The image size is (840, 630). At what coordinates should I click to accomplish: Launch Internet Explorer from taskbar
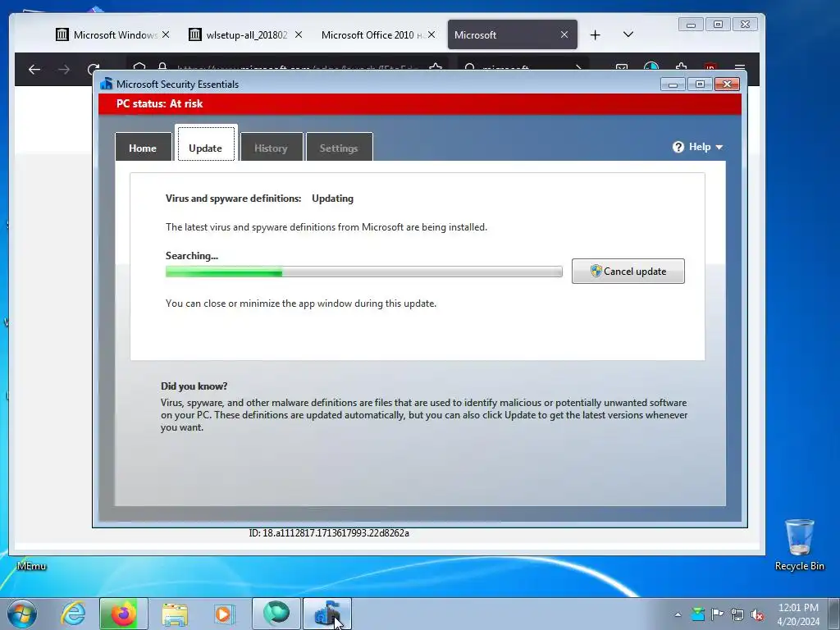(x=73, y=614)
